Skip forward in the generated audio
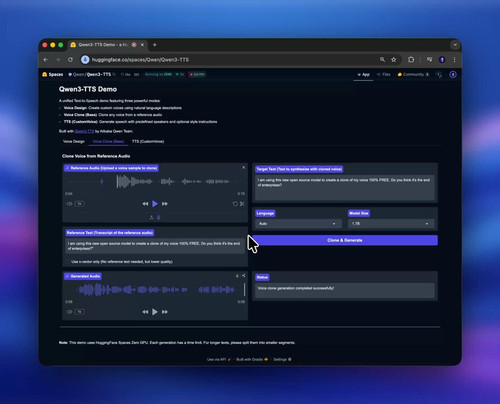This screenshot has height=404, width=500. coord(165,312)
